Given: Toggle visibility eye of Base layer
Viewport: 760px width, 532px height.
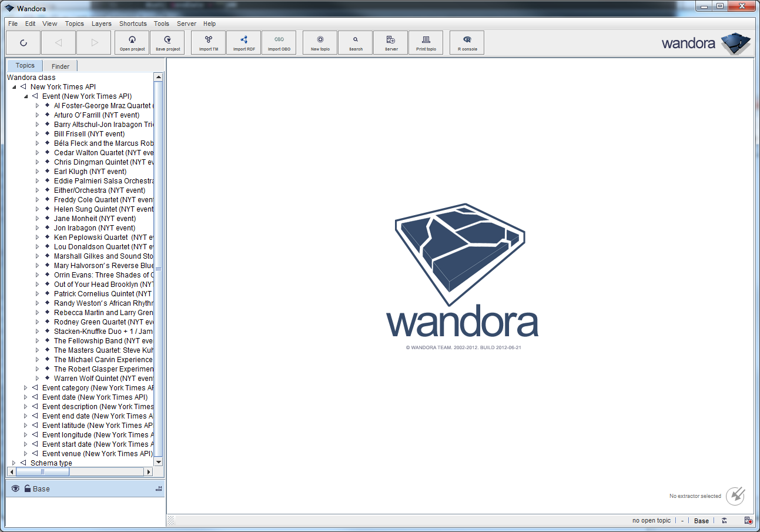Looking at the screenshot, I should (15, 488).
